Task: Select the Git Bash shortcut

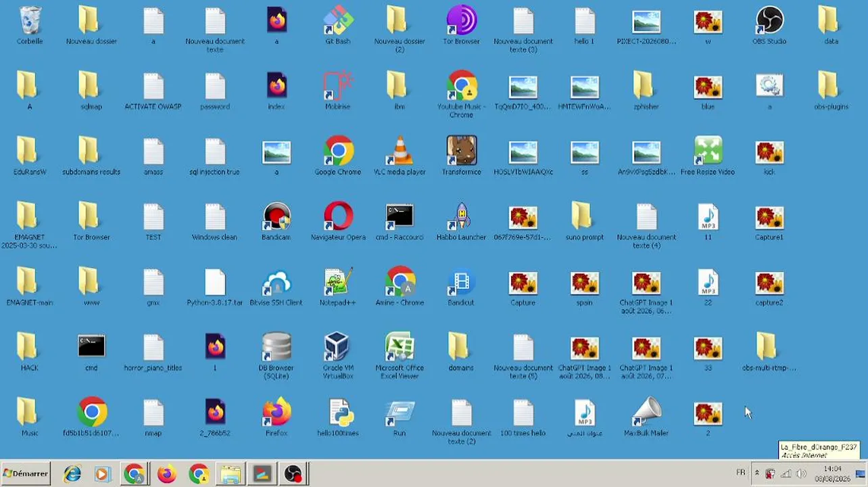Action: coord(338,26)
